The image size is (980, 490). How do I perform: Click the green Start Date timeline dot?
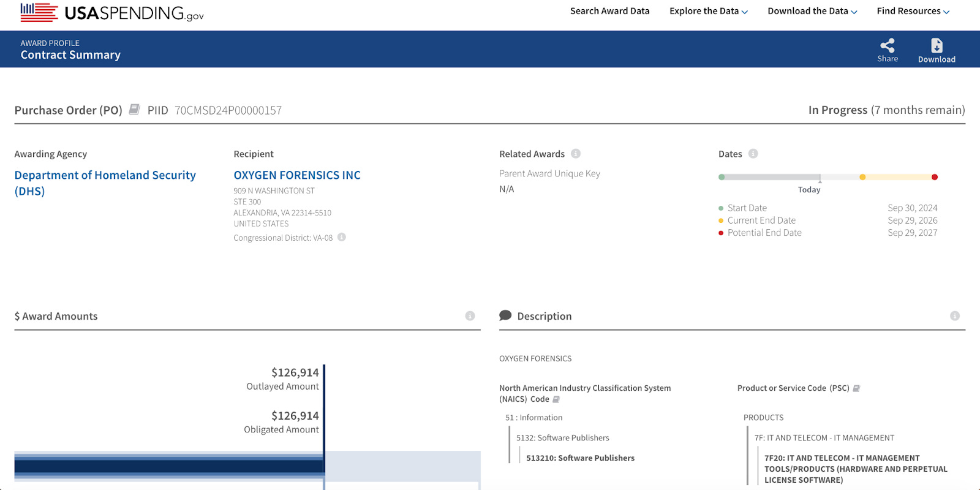pos(722,177)
